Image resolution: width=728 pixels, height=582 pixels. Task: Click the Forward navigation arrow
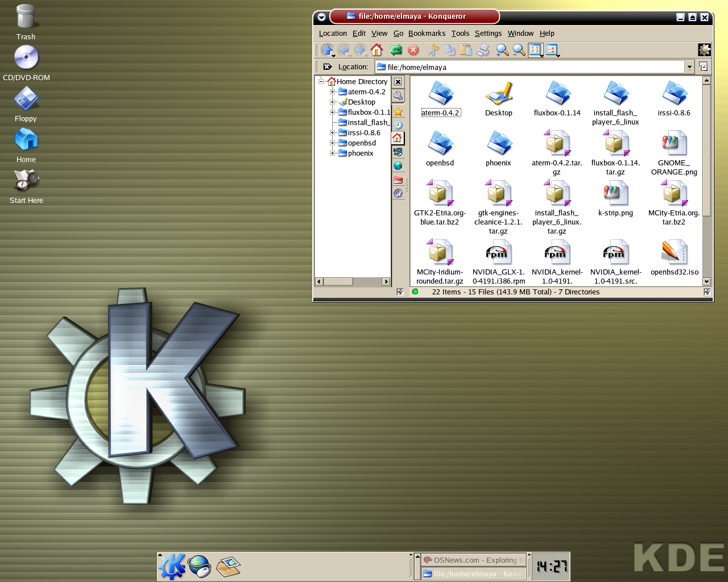[360, 50]
